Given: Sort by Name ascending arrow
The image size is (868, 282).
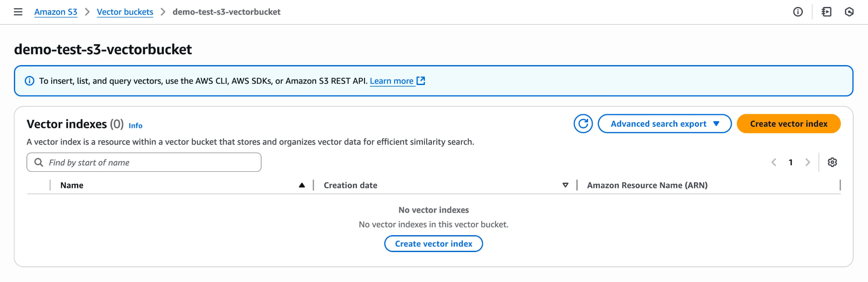Looking at the screenshot, I should tap(302, 185).
